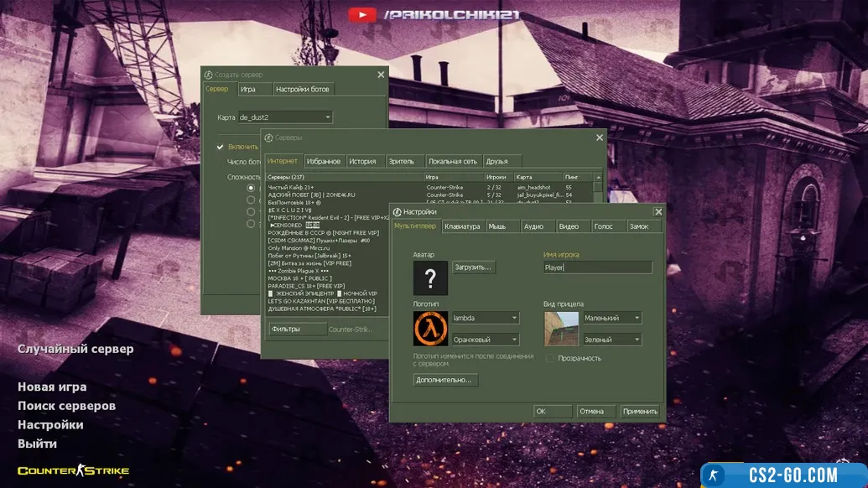Toggle the Прозрачность checkbox

tap(550, 358)
